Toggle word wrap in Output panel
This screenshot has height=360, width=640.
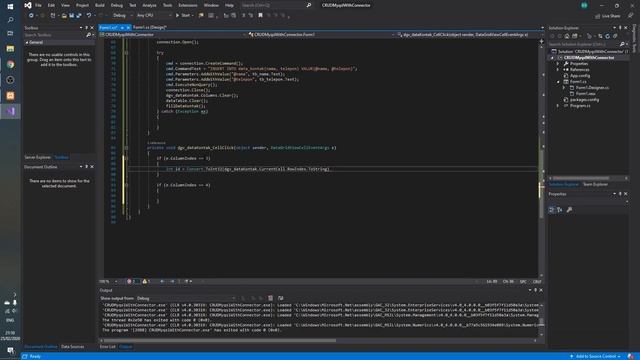[x=280, y=298]
